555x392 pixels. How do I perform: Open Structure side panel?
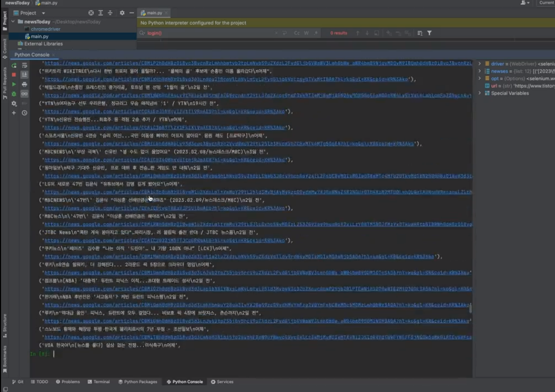(5, 325)
